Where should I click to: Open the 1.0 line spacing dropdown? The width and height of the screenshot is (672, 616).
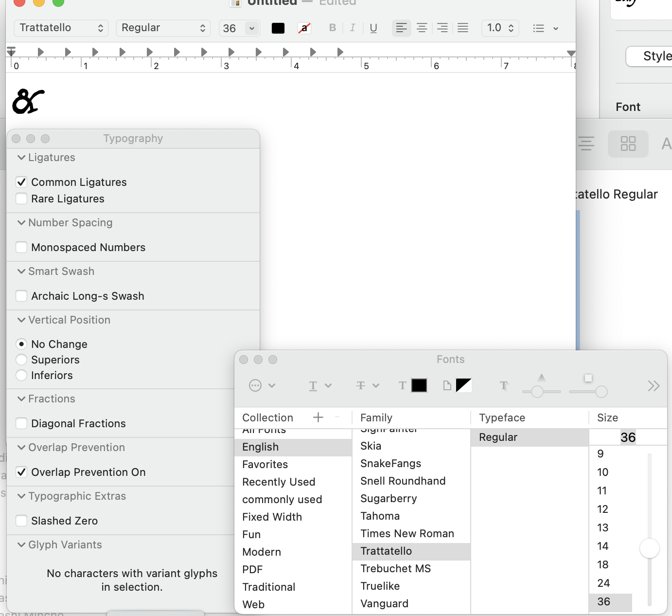point(500,28)
